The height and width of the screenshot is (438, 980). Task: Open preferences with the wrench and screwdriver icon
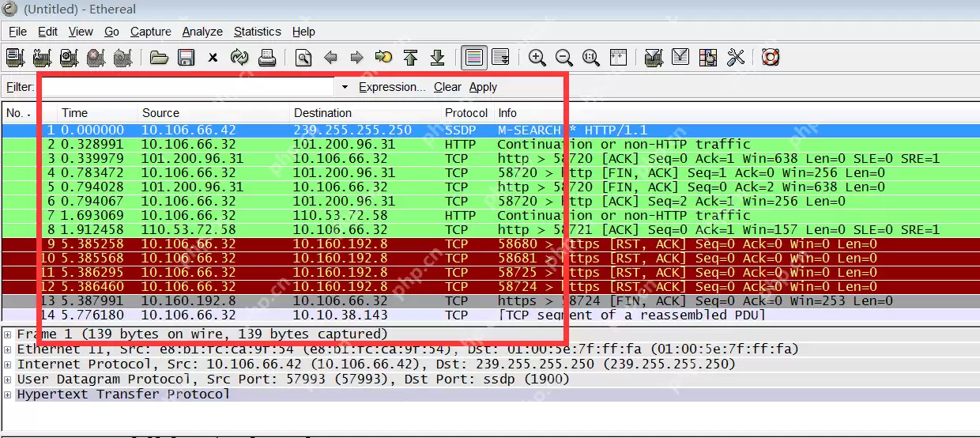pyautogui.click(x=736, y=58)
